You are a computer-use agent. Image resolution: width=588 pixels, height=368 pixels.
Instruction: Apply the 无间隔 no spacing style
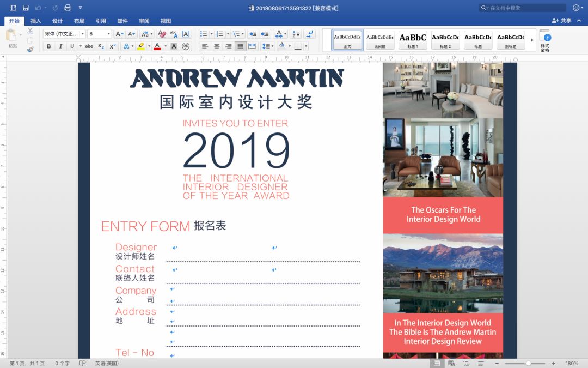pos(380,40)
